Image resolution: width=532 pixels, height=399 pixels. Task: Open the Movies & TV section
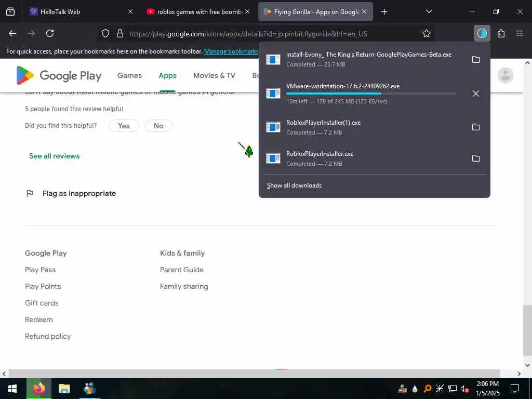pyautogui.click(x=214, y=75)
